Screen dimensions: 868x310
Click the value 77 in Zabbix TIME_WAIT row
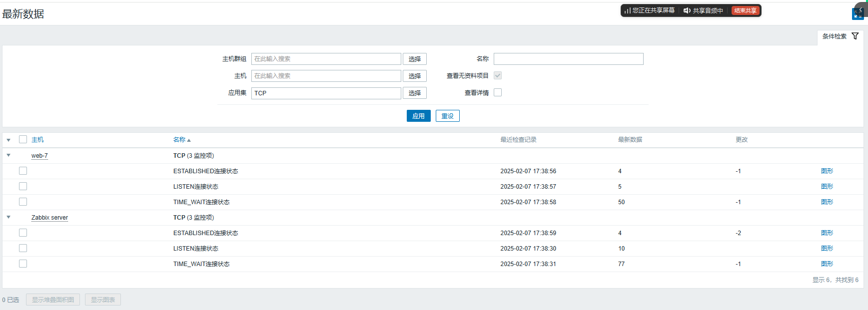pos(621,264)
